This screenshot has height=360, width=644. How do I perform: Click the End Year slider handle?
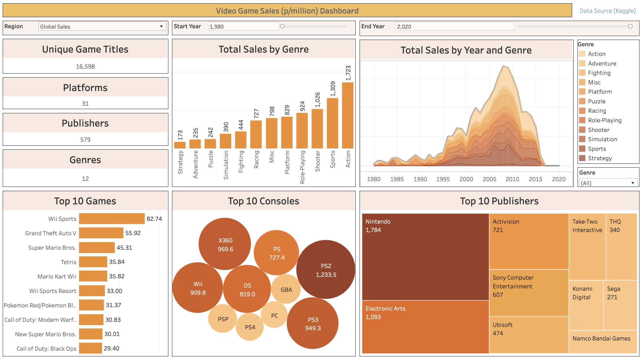coord(630,26)
